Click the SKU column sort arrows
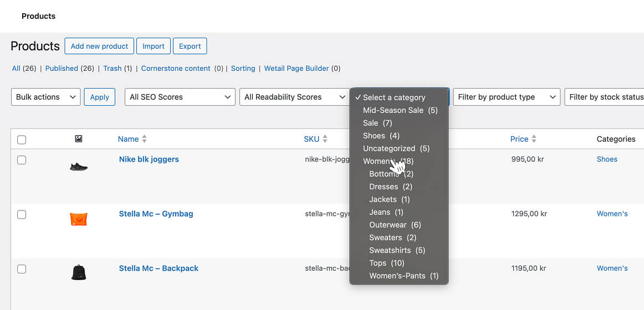The height and width of the screenshot is (310, 644). [325, 139]
